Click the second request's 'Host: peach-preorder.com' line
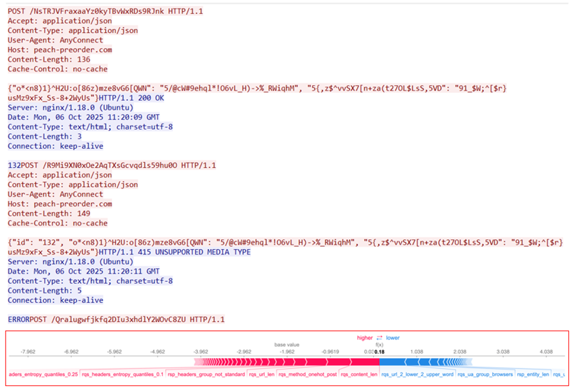This screenshot has width=575, height=392. pyautogui.click(x=60, y=204)
